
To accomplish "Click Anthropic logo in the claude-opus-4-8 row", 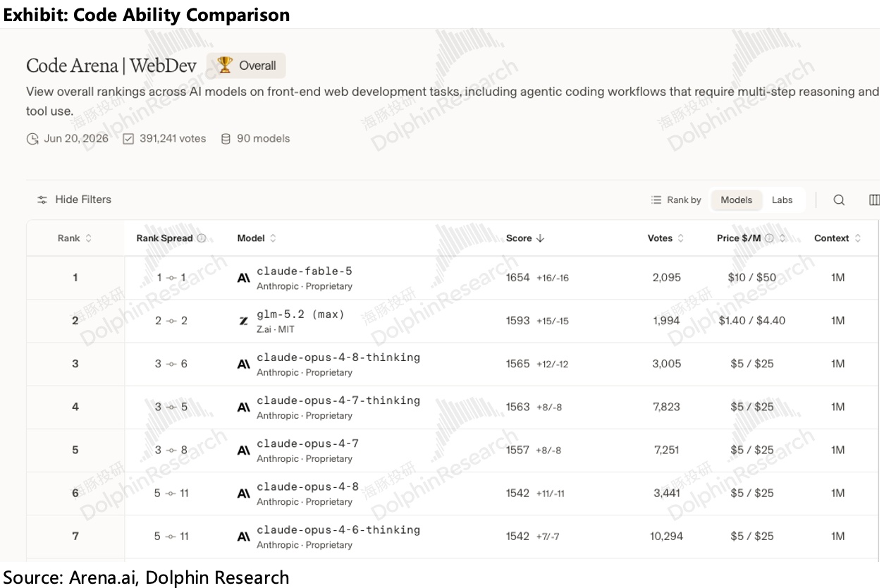I will pyautogui.click(x=243, y=494).
